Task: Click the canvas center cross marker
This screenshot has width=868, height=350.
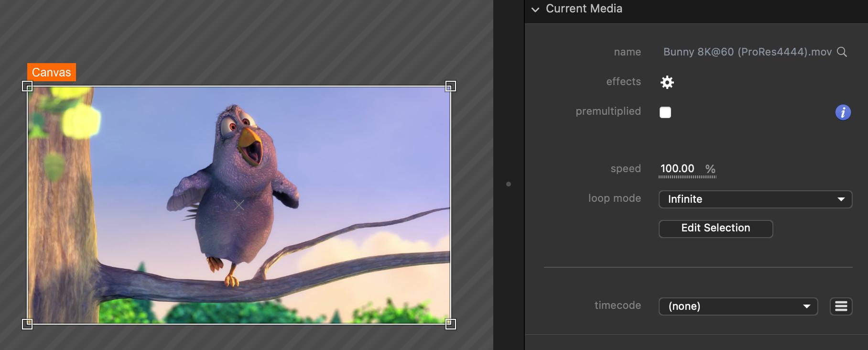Action: (x=239, y=205)
